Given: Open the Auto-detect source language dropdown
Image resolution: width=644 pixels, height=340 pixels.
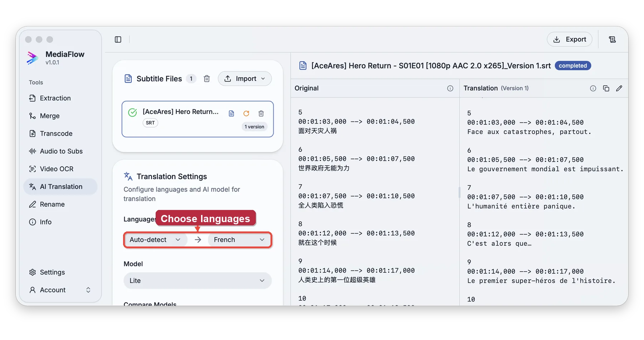Looking at the screenshot, I should coord(155,240).
